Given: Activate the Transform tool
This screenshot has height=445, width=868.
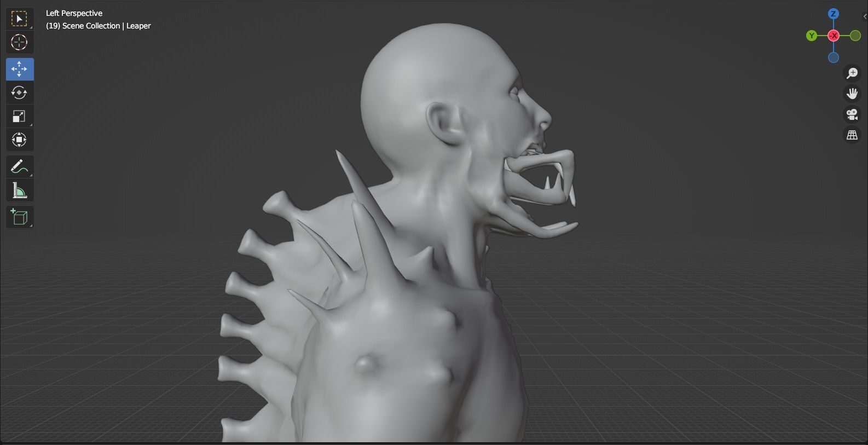Looking at the screenshot, I should click(x=19, y=140).
